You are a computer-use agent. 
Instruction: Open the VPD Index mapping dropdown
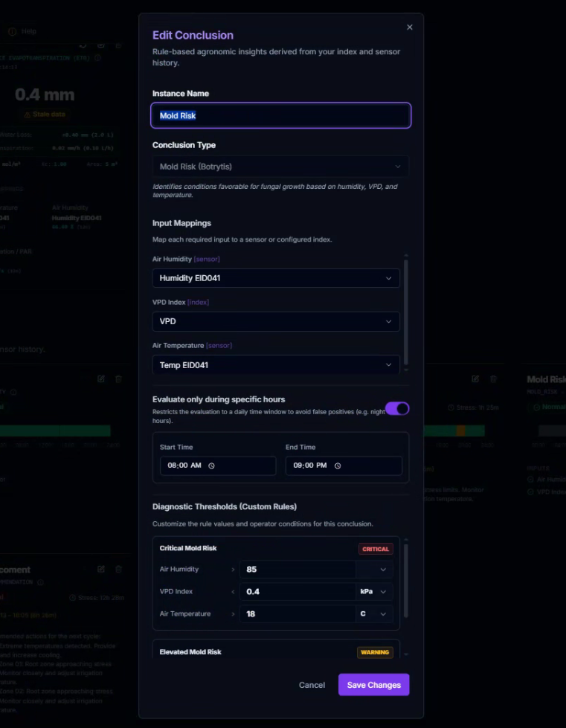click(276, 321)
